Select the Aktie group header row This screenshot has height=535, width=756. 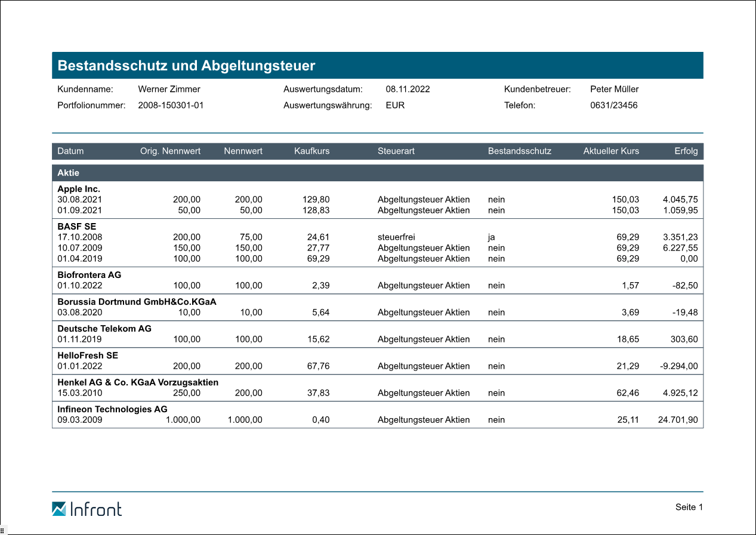[x=68, y=173]
